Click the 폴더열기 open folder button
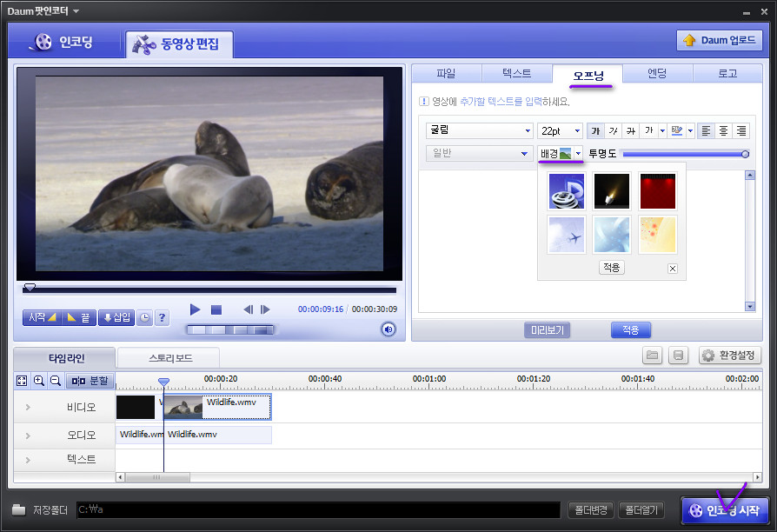The width and height of the screenshot is (777, 532). [x=641, y=509]
